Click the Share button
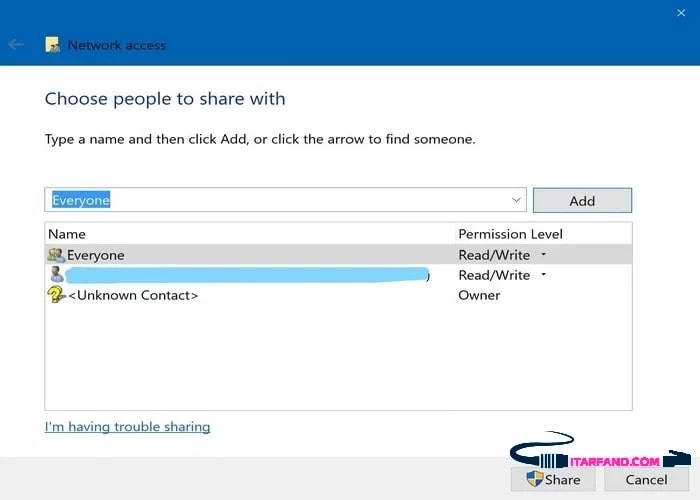The width and height of the screenshot is (700, 500). (x=553, y=479)
